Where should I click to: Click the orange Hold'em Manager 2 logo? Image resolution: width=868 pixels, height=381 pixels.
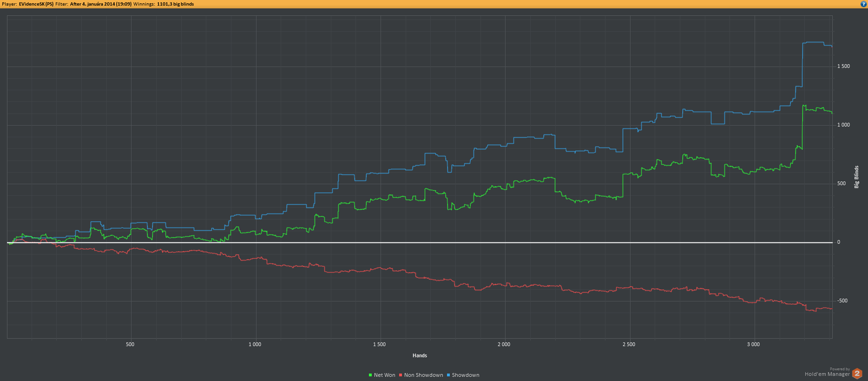click(x=857, y=374)
